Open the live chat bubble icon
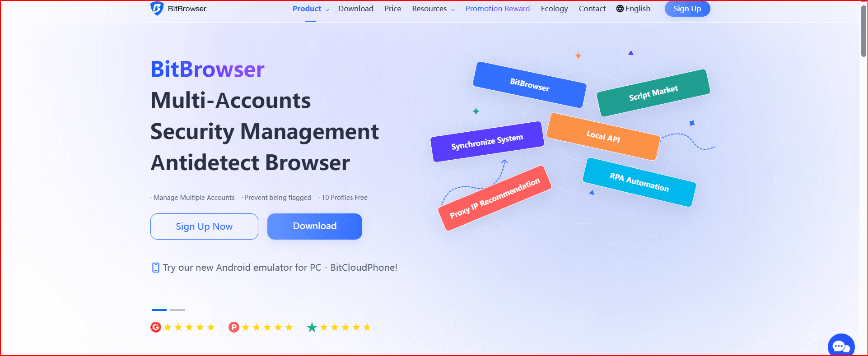 click(x=840, y=346)
